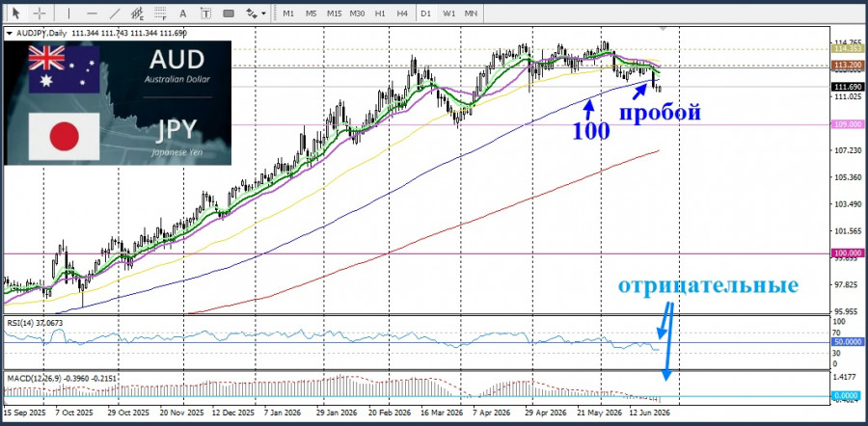Switch to M15 timeframe

[x=334, y=13]
